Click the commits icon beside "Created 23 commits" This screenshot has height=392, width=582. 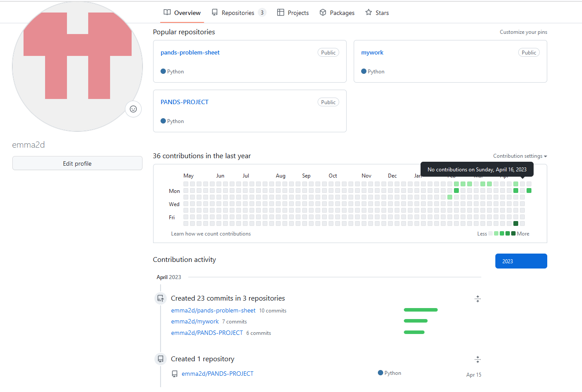161,298
